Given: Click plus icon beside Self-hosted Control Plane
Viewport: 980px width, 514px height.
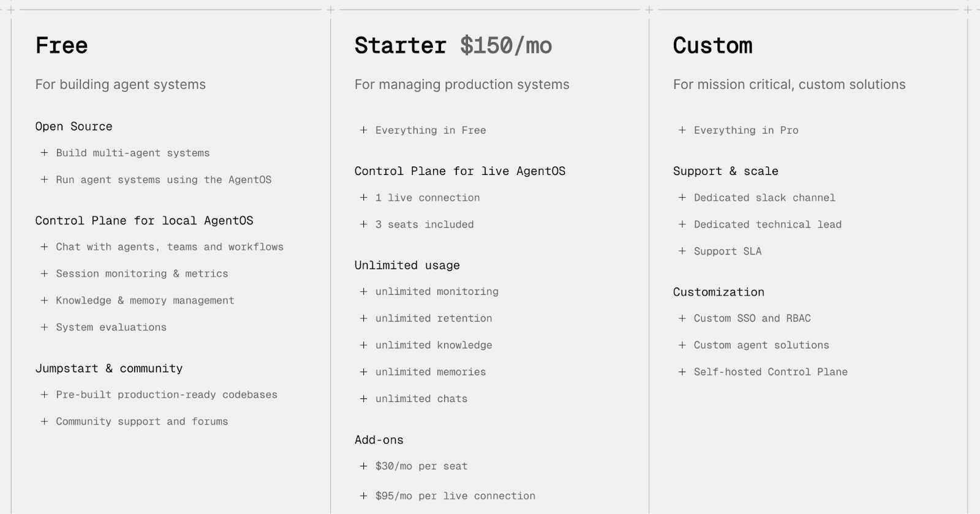Looking at the screenshot, I should tap(682, 372).
